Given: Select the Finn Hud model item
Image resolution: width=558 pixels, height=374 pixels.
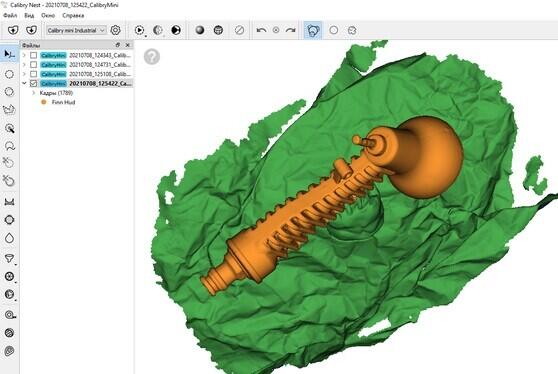Looking at the screenshot, I should (63, 102).
